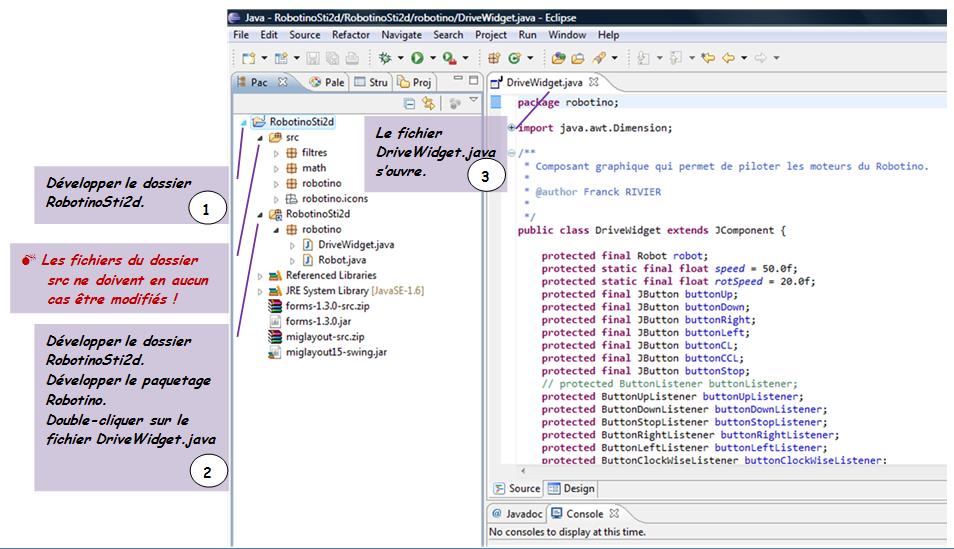954x549 pixels.
Task: Open the Refactor menu
Action: click(x=350, y=35)
